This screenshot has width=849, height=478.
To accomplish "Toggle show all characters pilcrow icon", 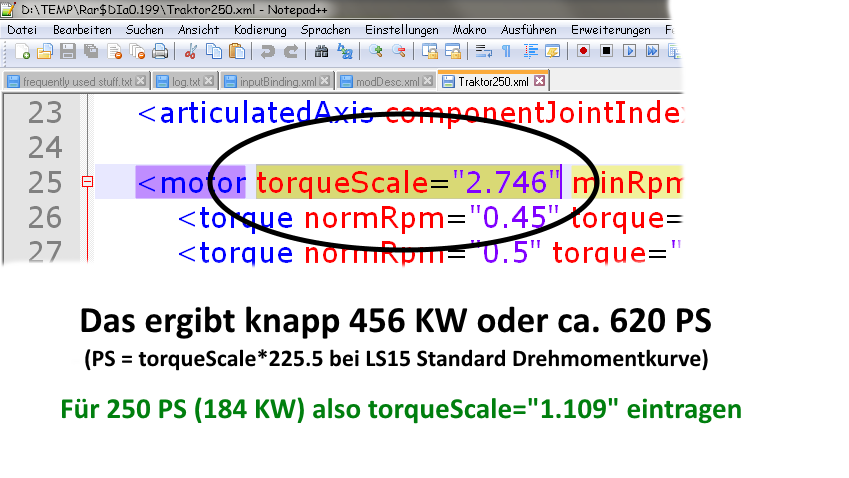I will click(506, 51).
